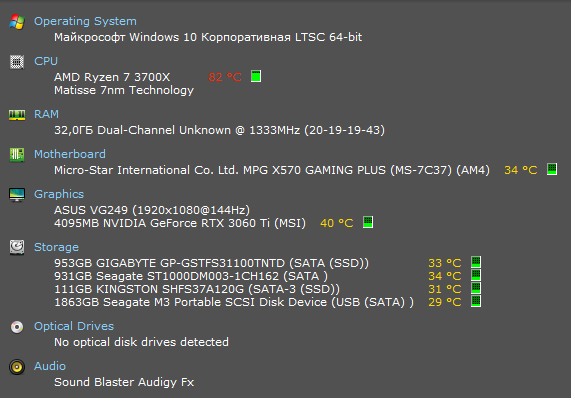Click the Optical Drives disc icon
The height and width of the screenshot is (398, 571).
click(x=17, y=327)
